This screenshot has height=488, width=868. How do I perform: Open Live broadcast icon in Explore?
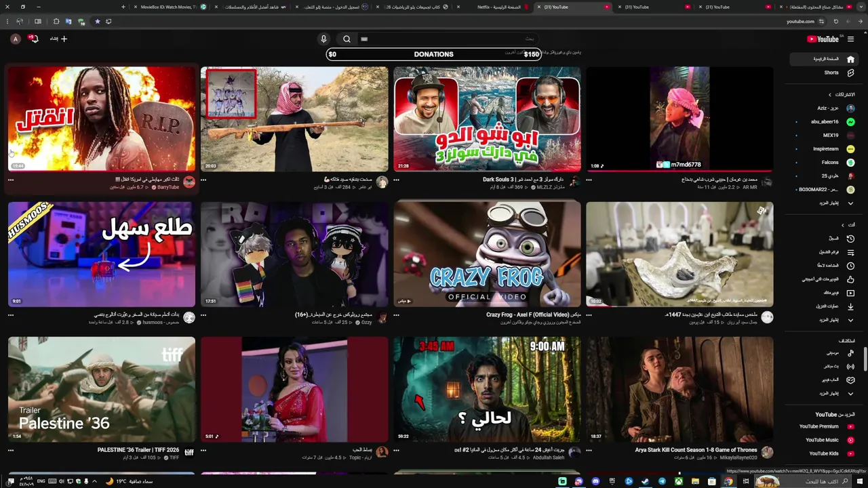pyautogui.click(x=850, y=367)
